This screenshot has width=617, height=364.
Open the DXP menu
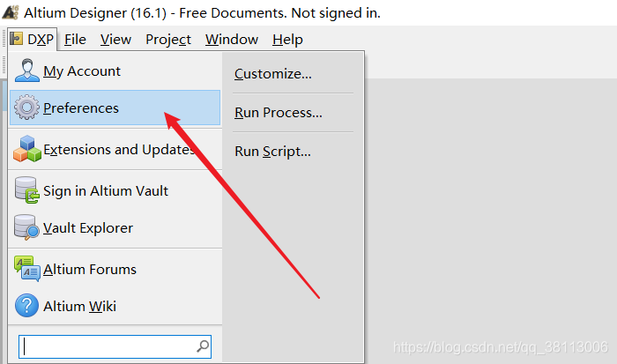pyautogui.click(x=33, y=40)
